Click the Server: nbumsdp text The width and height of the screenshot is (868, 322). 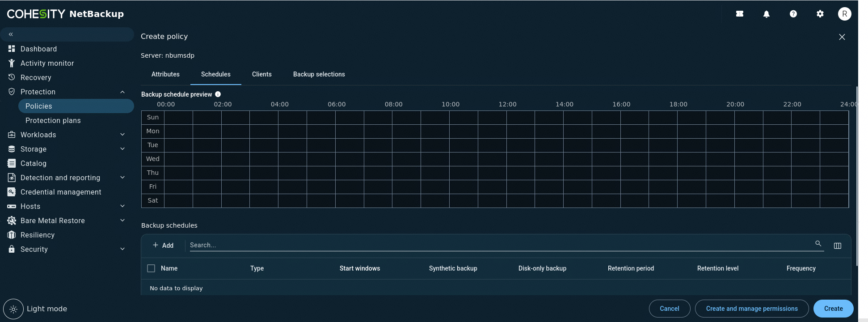click(168, 55)
